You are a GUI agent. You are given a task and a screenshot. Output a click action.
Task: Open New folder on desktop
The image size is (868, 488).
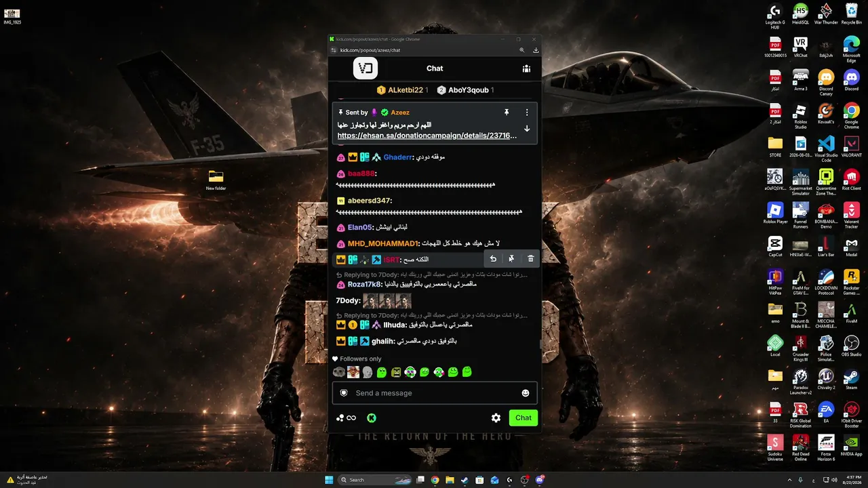click(216, 180)
